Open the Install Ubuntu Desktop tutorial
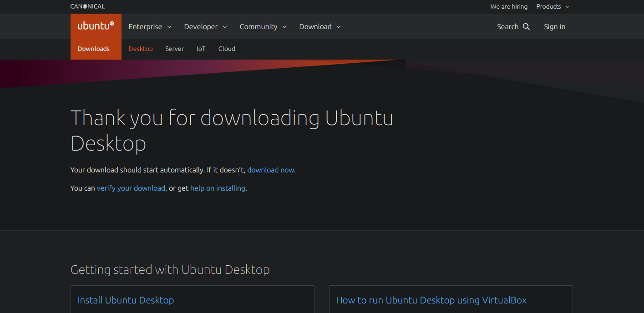The height and width of the screenshot is (313, 644). coord(126,300)
